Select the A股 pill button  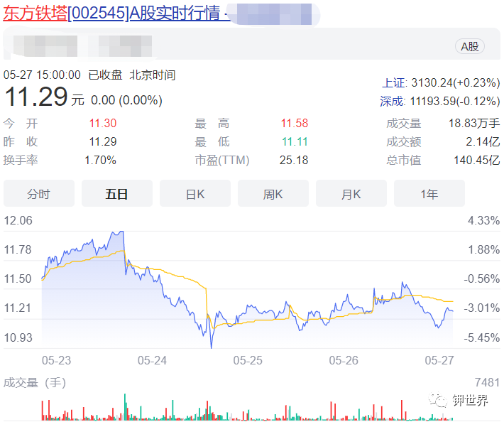point(470,47)
